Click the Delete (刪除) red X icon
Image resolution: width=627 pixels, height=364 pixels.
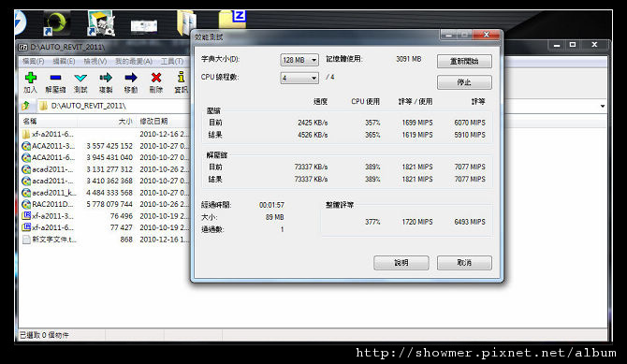(156, 78)
